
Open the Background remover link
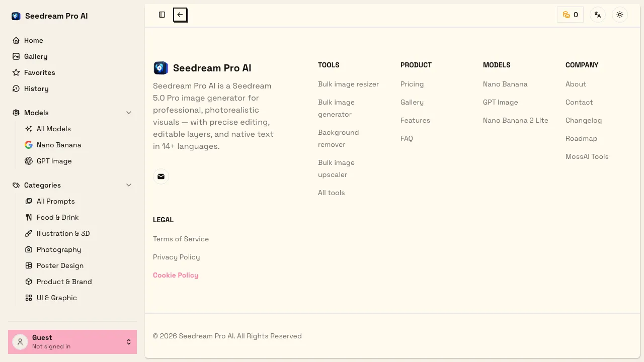click(x=338, y=138)
